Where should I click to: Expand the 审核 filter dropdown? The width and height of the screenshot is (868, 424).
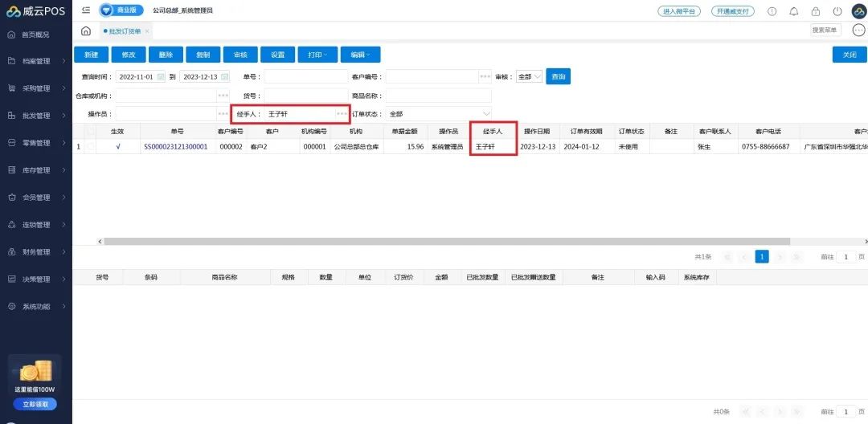coord(529,77)
